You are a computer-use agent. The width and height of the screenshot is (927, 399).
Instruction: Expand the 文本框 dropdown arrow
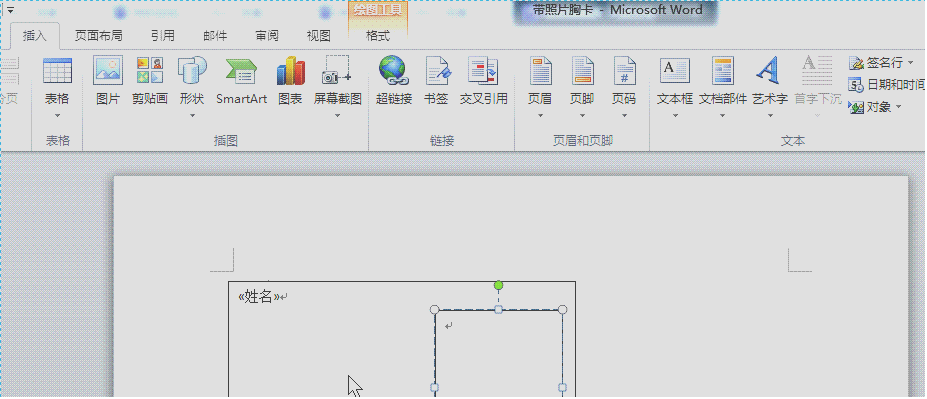(x=675, y=116)
